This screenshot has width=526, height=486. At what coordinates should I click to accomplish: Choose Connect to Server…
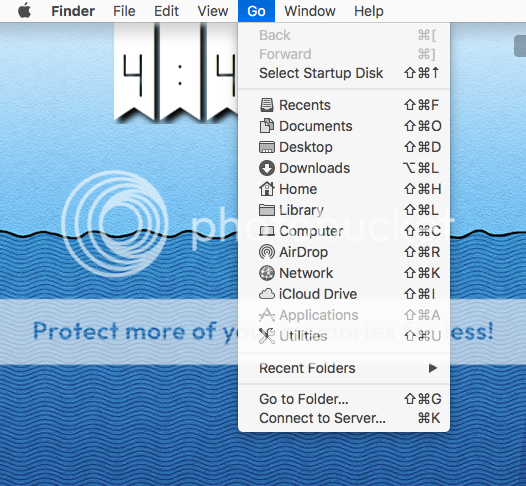(344, 418)
